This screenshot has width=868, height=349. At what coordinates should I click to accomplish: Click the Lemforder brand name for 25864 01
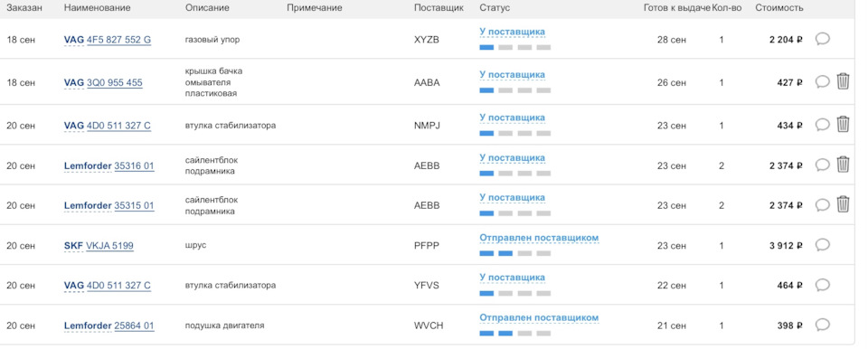88,325
